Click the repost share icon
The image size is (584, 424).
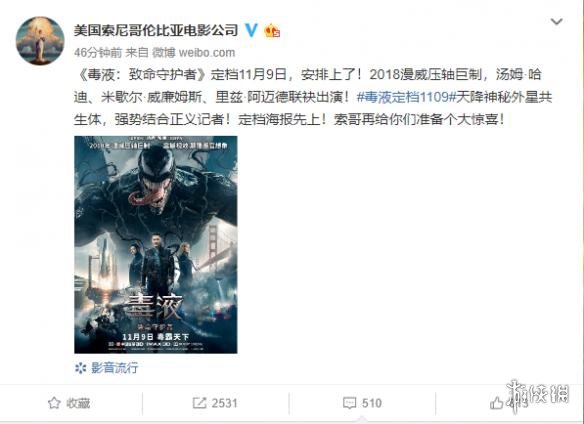[x=199, y=403]
